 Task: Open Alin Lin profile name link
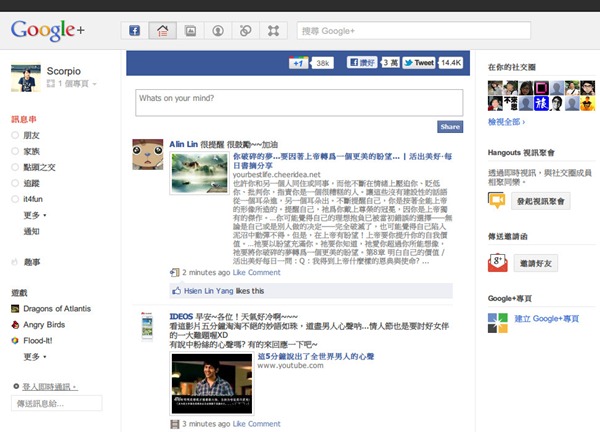click(184, 144)
